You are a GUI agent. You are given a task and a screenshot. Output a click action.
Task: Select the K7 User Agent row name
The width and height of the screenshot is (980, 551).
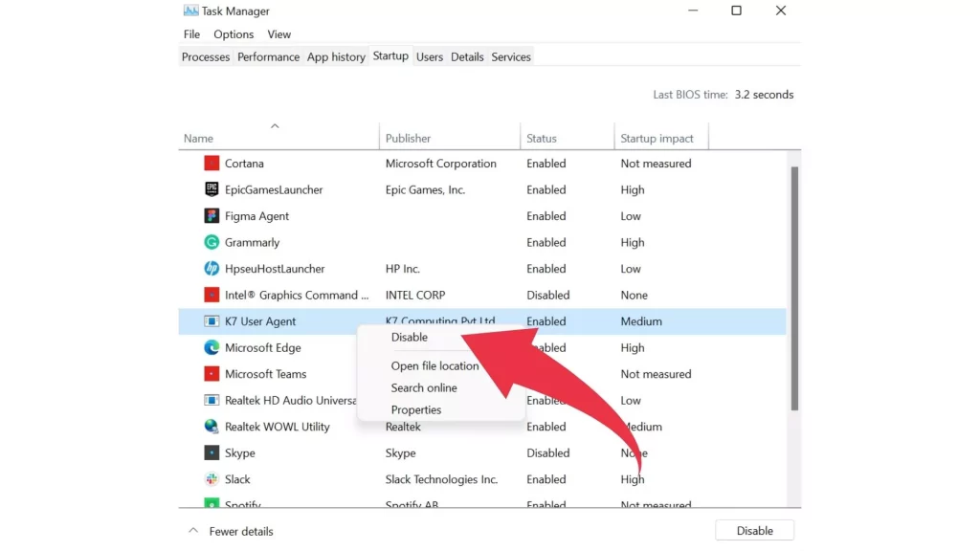[260, 321]
